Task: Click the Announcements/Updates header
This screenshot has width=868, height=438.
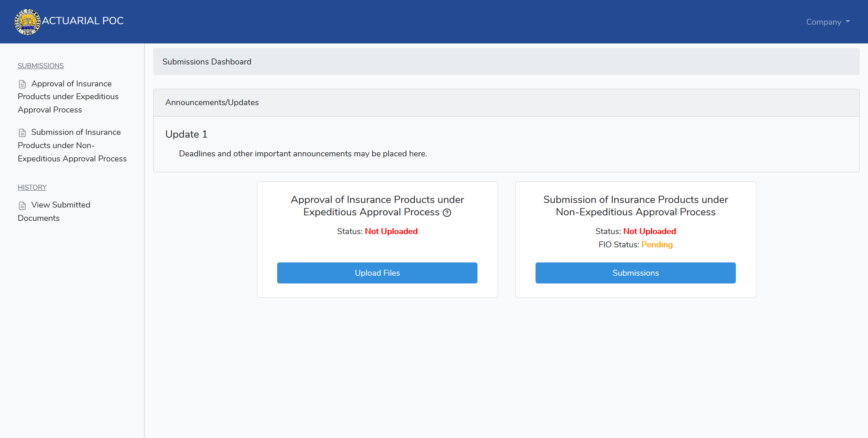Action: (506, 102)
